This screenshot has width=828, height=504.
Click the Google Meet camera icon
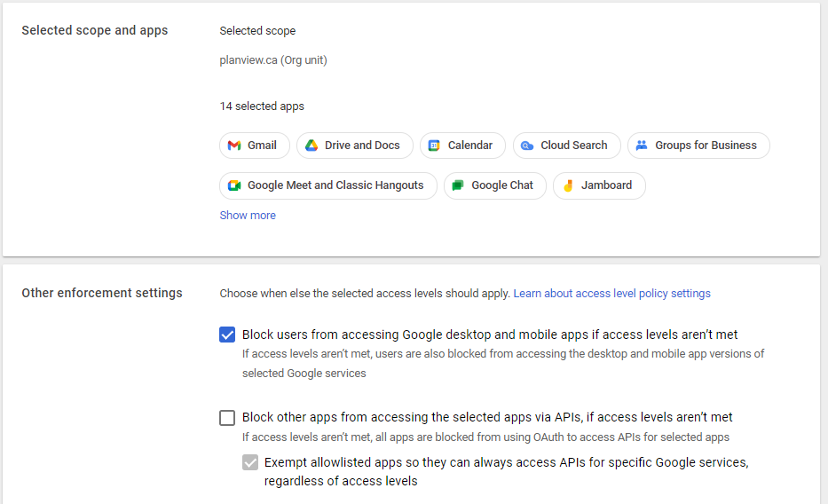(x=234, y=185)
